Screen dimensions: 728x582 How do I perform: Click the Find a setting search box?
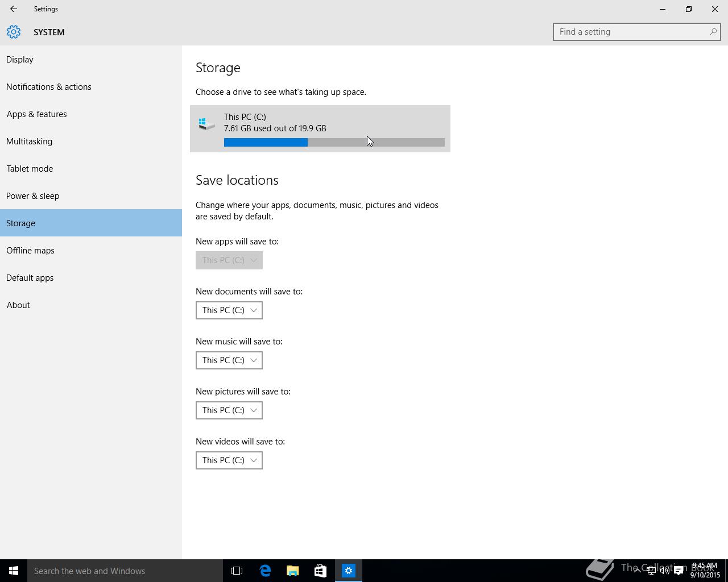(637, 32)
